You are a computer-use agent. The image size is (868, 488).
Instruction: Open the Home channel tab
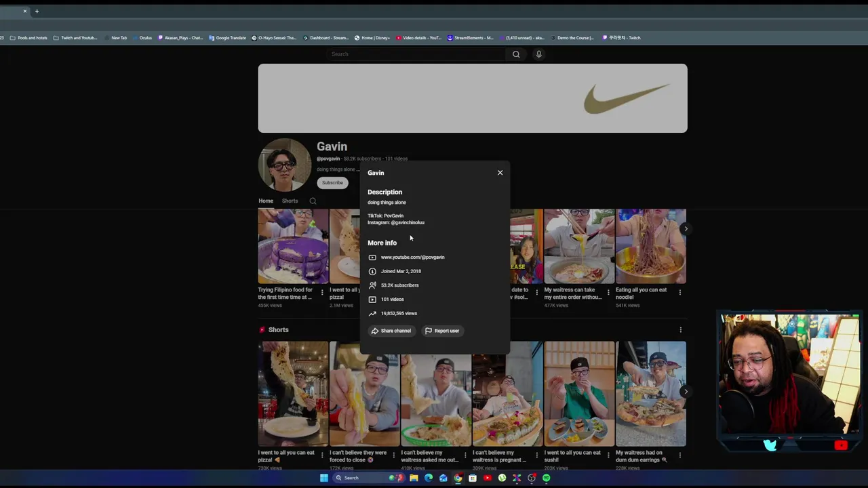(266, 201)
